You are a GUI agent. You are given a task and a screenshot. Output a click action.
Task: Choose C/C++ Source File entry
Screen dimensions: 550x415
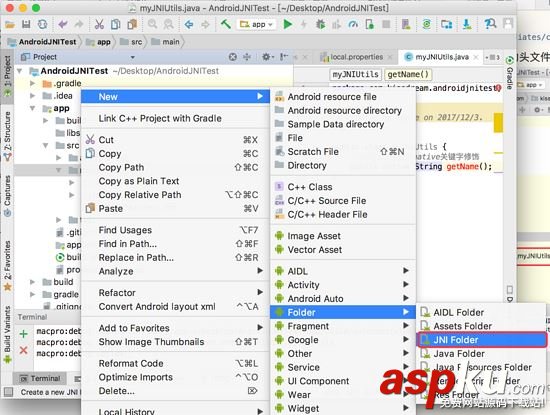click(x=343, y=201)
